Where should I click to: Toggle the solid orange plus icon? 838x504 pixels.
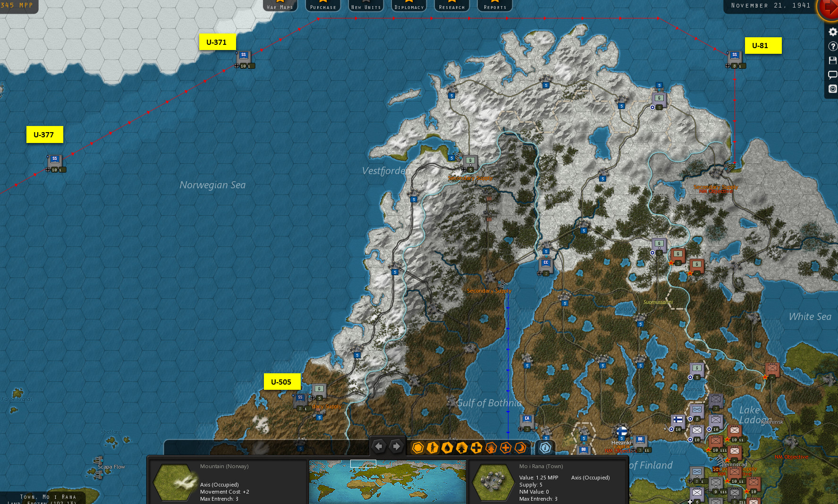[476, 447]
